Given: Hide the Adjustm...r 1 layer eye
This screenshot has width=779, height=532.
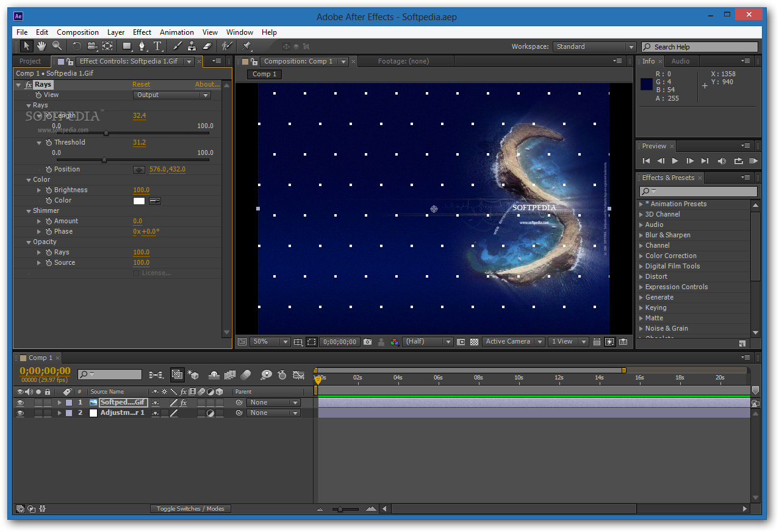Looking at the screenshot, I should pyautogui.click(x=20, y=413).
